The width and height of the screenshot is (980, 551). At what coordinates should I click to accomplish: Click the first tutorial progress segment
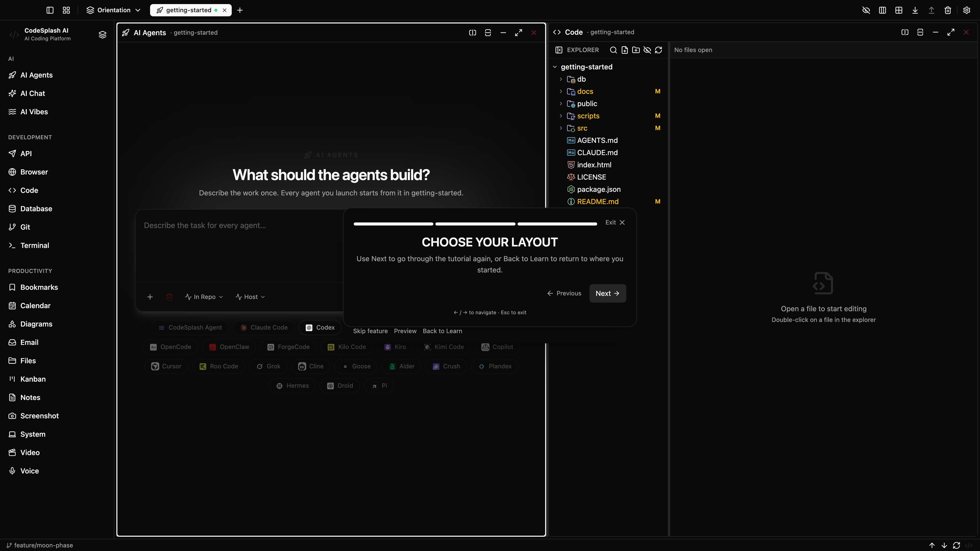393,224
